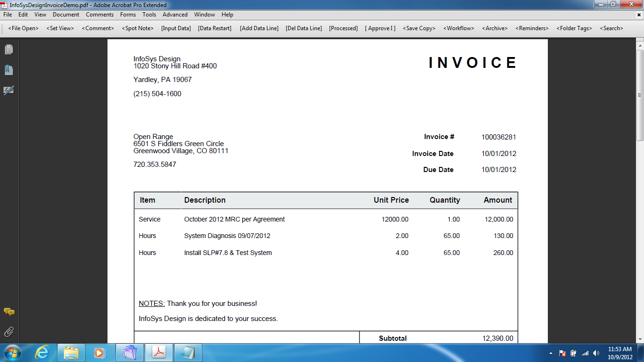Open the Action Center flag tray icon
Screen dimensions: 644x362
[x=562, y=353]
